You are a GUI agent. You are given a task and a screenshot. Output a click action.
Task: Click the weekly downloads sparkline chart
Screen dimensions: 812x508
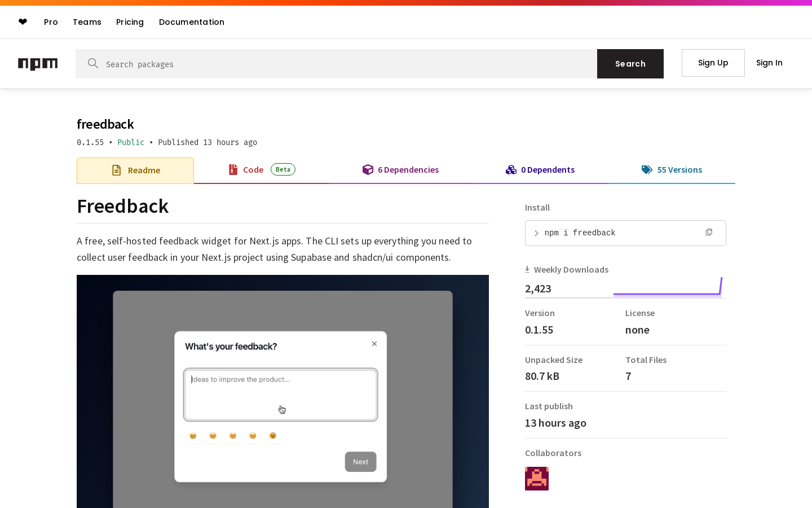click(668, 287)
